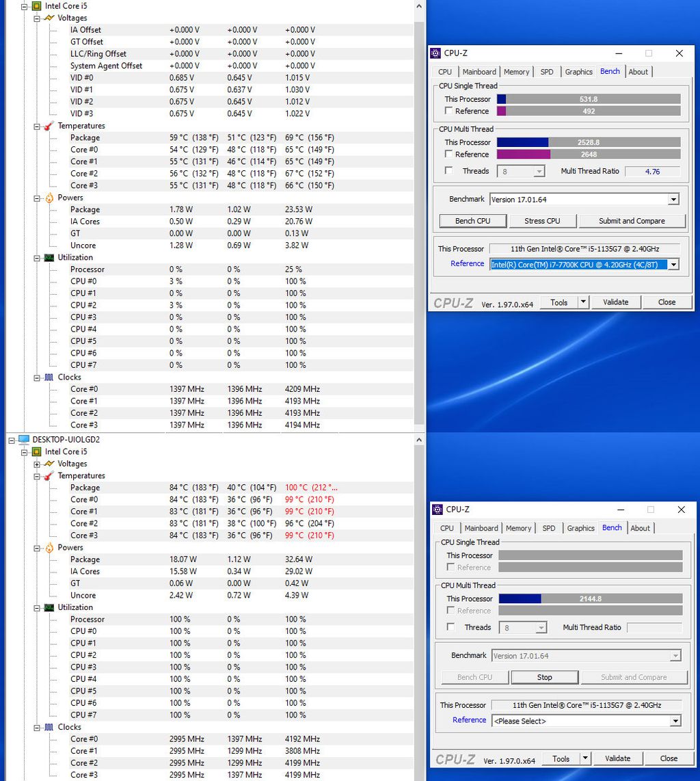
Task: Click the Stress CPU button
Action: 542,221
